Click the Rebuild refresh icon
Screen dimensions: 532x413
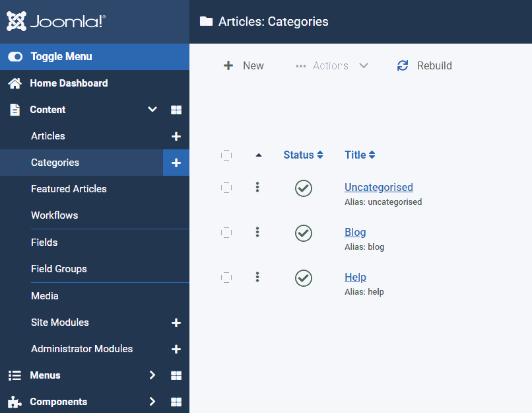pos(403,65)
